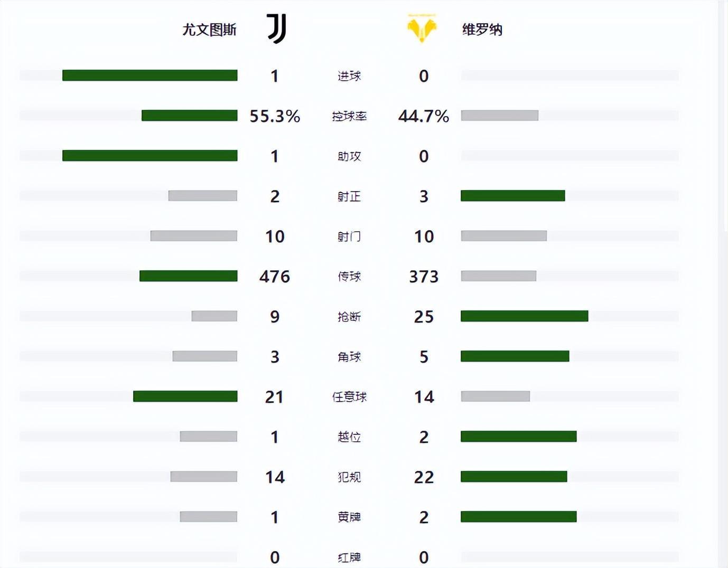
Task: Click the Juventus club crest
Action: coord(276,29)
